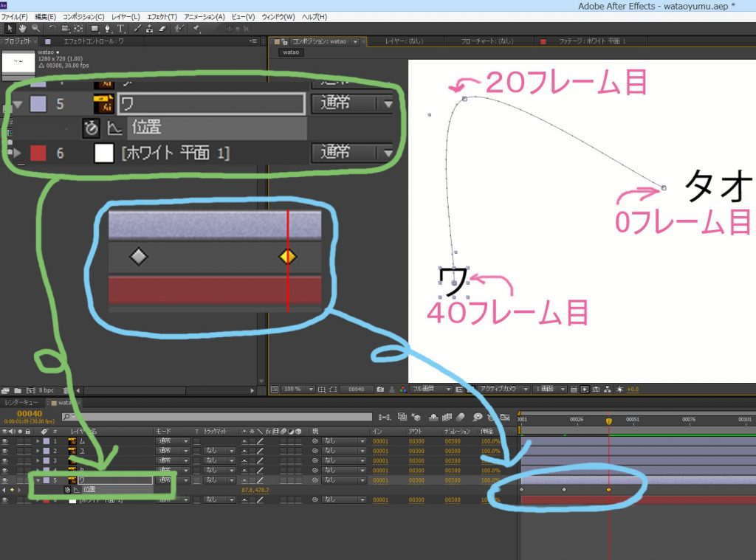Toggle the region of interest in viewer
This screenshot has height=560, width=756.
(333, 389)
